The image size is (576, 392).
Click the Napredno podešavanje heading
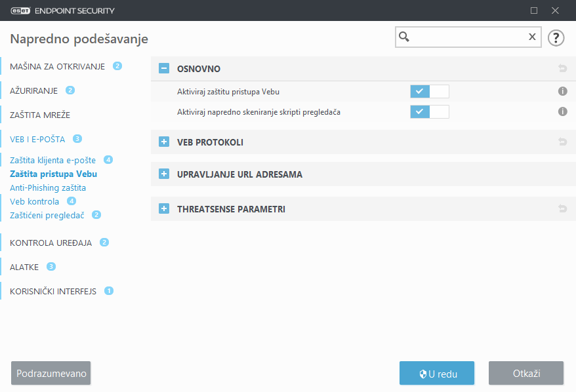click(x=79, y=39)
